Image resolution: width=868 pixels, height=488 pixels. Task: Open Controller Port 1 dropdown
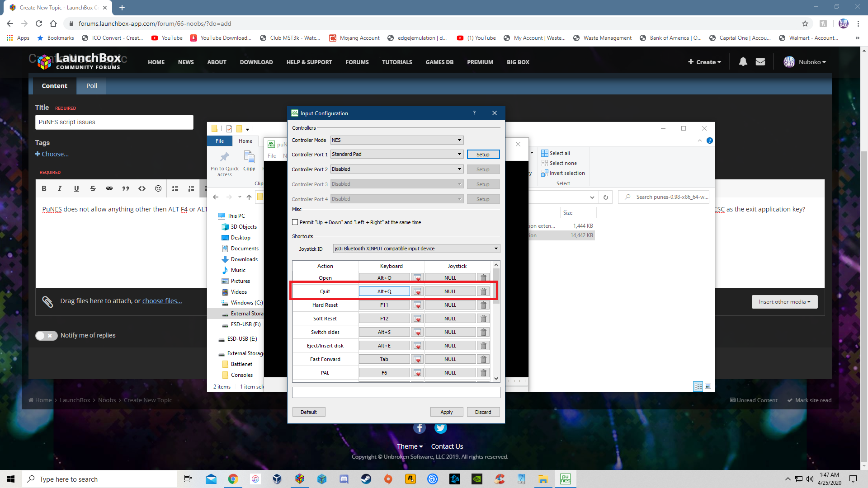pyautogui.click(x=397, y=154)
